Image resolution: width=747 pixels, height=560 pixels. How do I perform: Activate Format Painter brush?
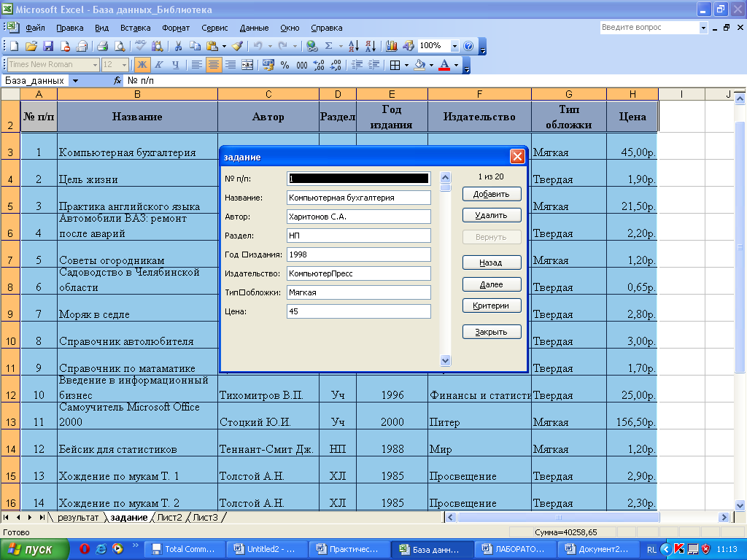(x=237, y=46)
